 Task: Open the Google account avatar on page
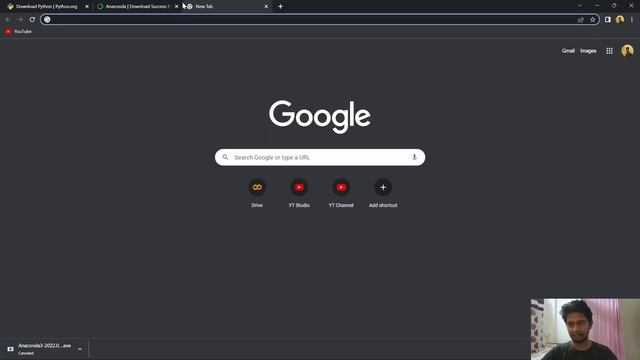627,51
